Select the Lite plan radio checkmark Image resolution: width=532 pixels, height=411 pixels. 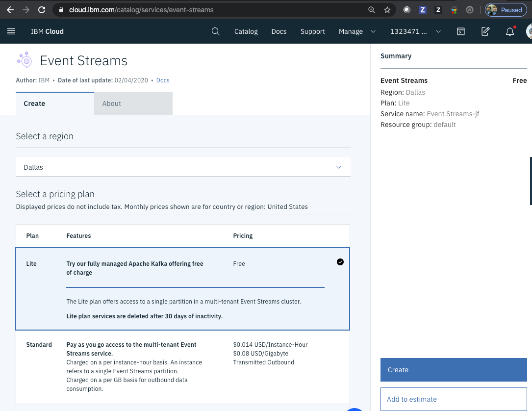[340, 262]
